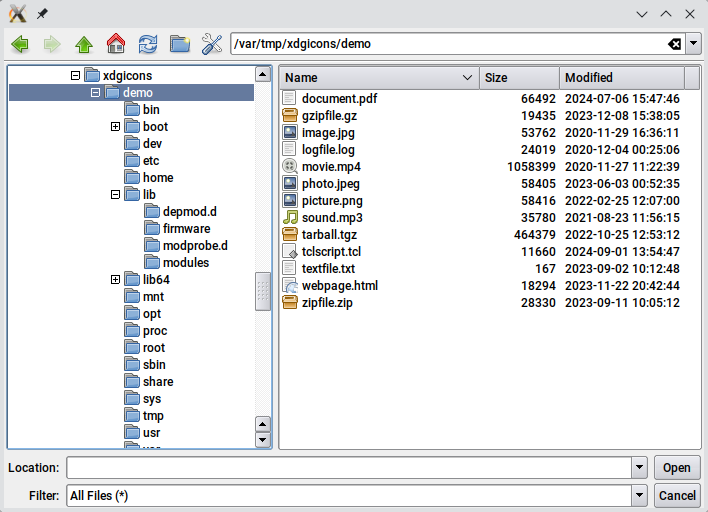Open the X application window menu icon
Screen dimensions: 708x512
click(x=17, y=14)
